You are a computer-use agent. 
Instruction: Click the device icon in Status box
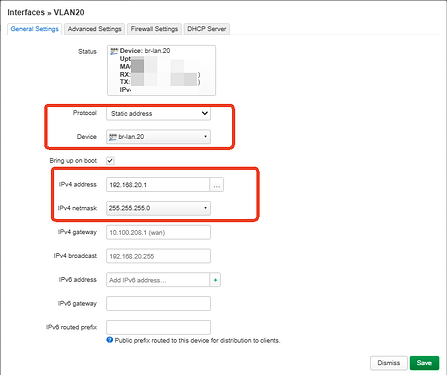(114, 51)
